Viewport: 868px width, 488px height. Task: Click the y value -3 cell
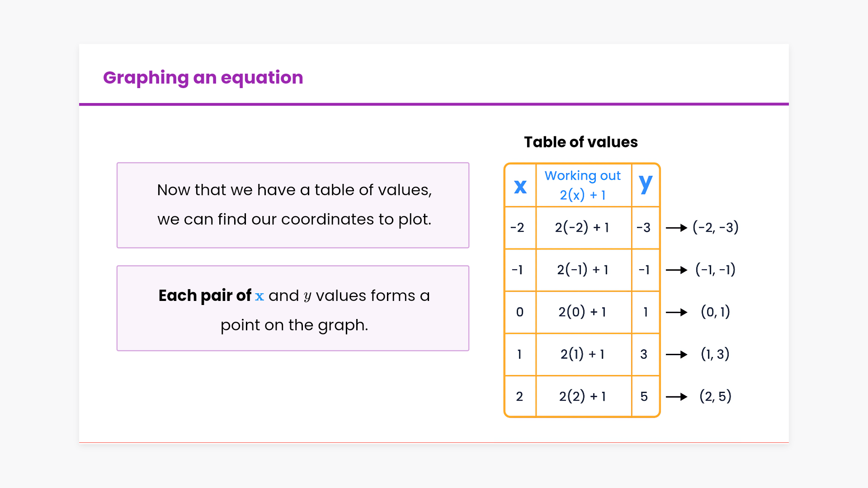(x=644, y=228)
